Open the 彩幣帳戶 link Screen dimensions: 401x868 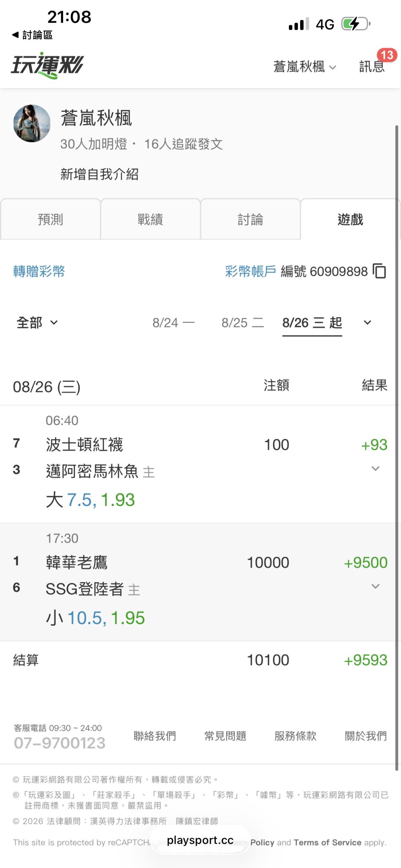click(x=251, y=271)
